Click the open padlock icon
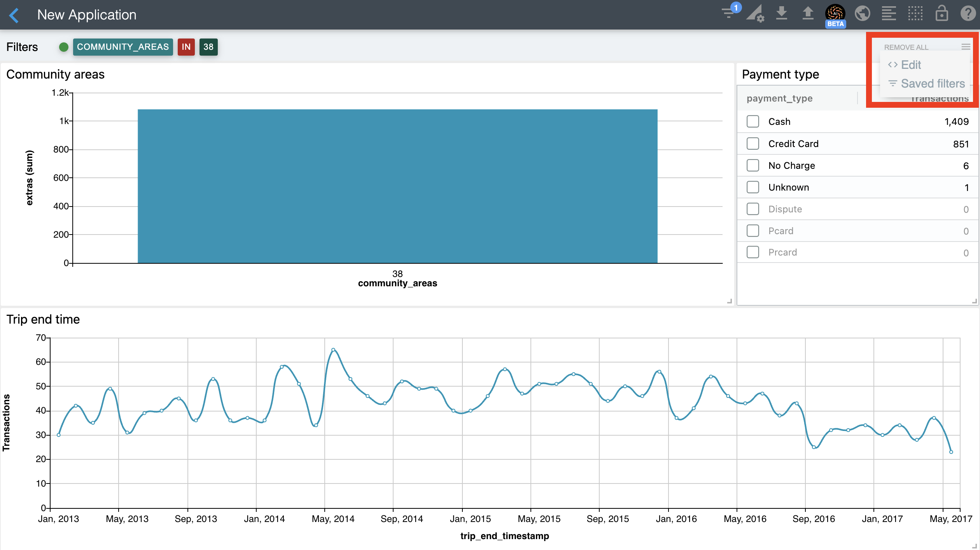 941,14
